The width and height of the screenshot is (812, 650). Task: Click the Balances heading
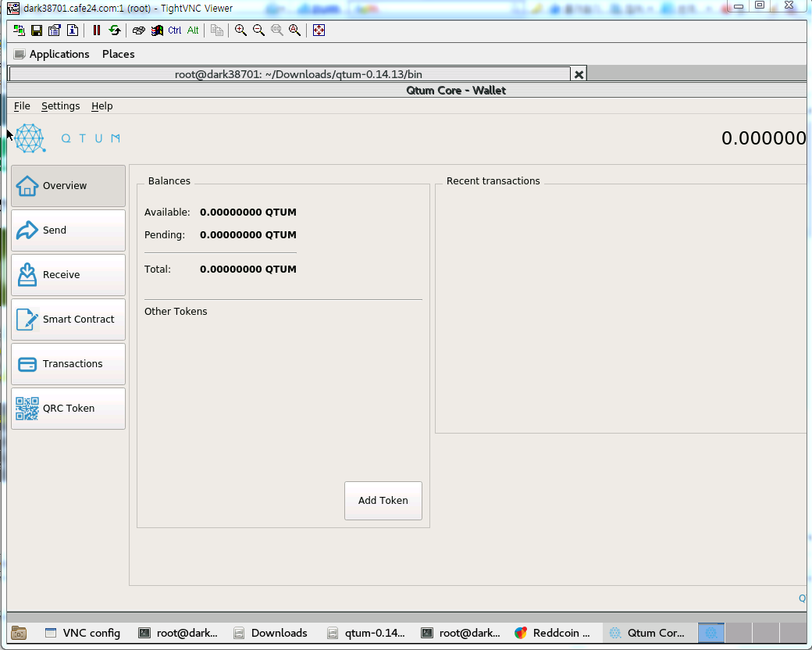[169, 181]
